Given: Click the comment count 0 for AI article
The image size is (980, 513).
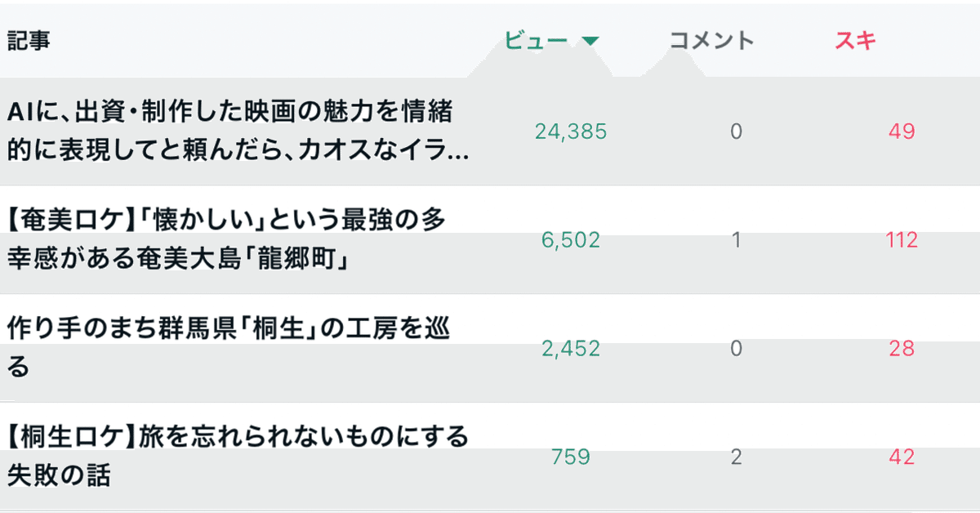Looking at the screenshot, I should pos(737,132).
